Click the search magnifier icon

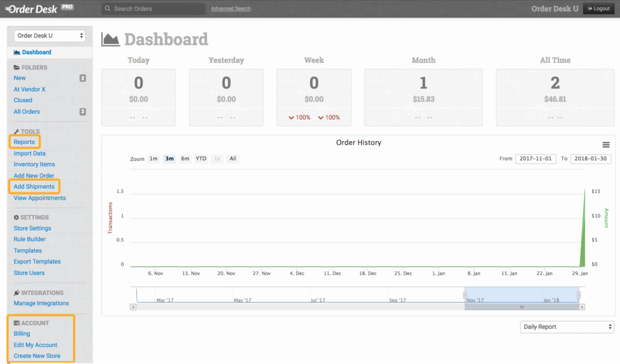(x=107, y=9)
